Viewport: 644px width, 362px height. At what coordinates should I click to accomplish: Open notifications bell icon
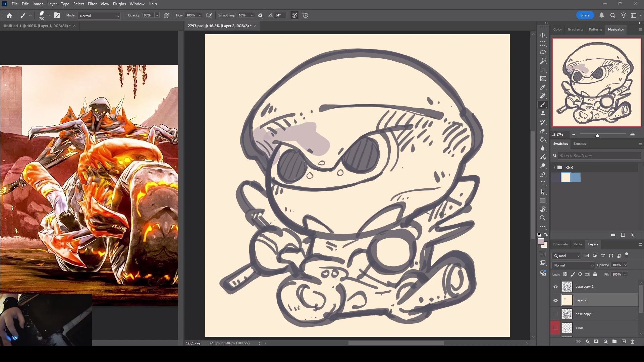coord(602,15)
